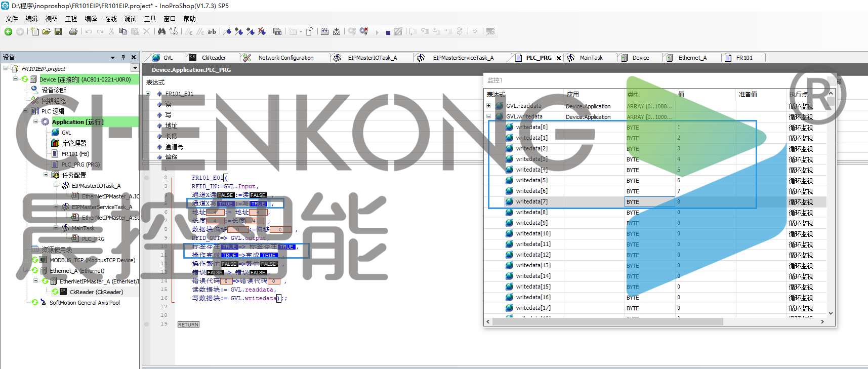Collapse the PLC 逻辑 node
868x369 pixels.
[26, 111]
